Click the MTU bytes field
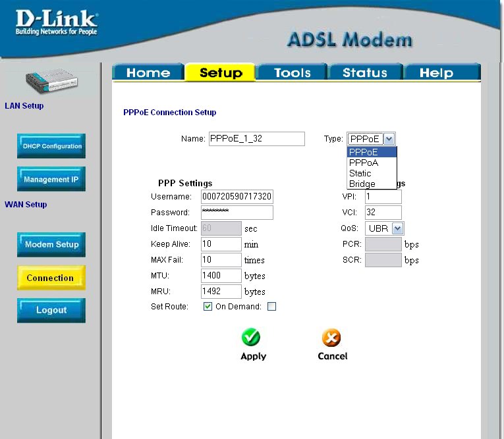 (x=221, y=276)
